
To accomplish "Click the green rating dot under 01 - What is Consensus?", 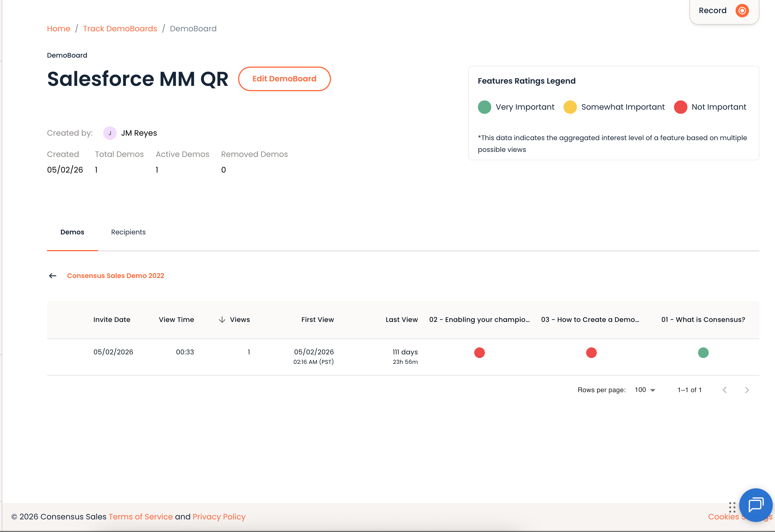I will click(703, 353).
